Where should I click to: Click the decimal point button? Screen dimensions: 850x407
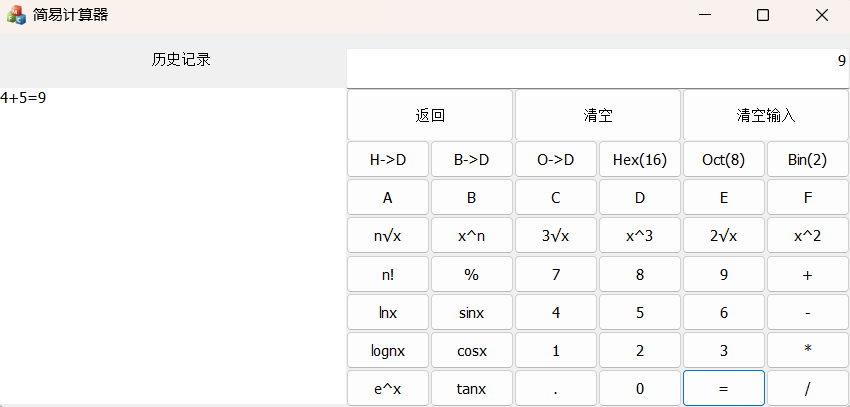[x=556, y=389]
